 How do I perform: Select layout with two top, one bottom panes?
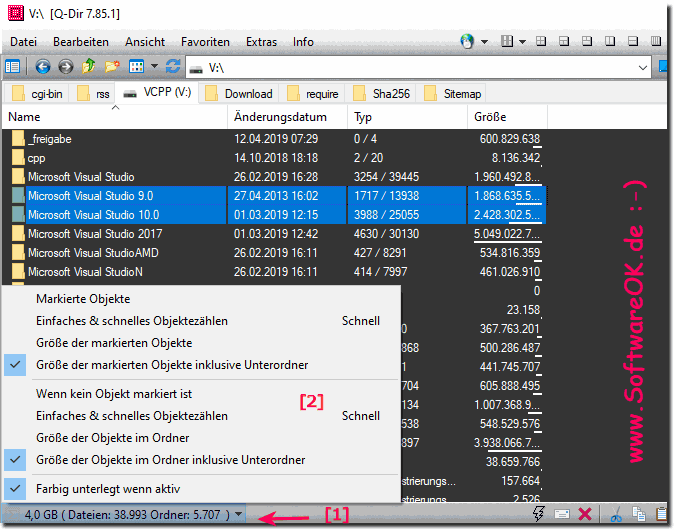pos(587,41)
